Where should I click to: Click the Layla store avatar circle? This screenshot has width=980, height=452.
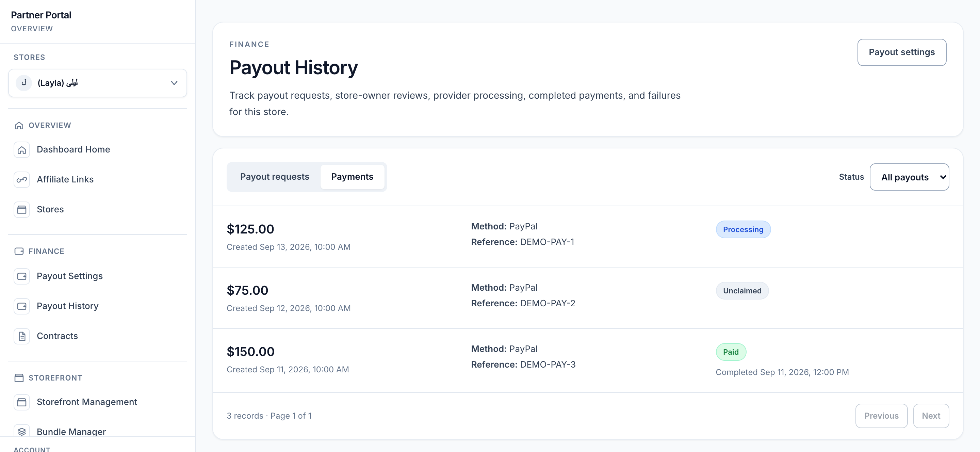pyautogui.click(x=23, y=83)
